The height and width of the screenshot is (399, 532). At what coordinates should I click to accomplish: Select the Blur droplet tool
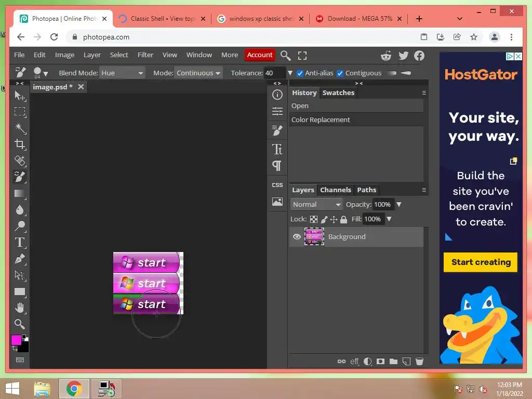point(20,210)
